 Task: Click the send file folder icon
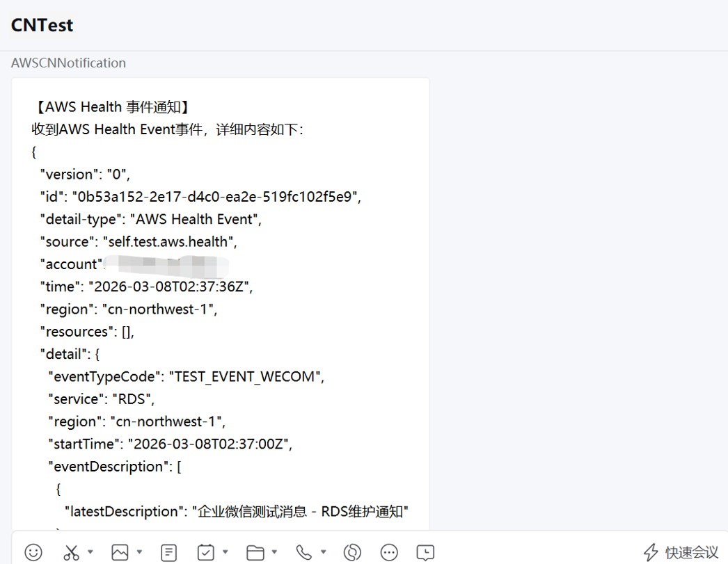(255, 552)
